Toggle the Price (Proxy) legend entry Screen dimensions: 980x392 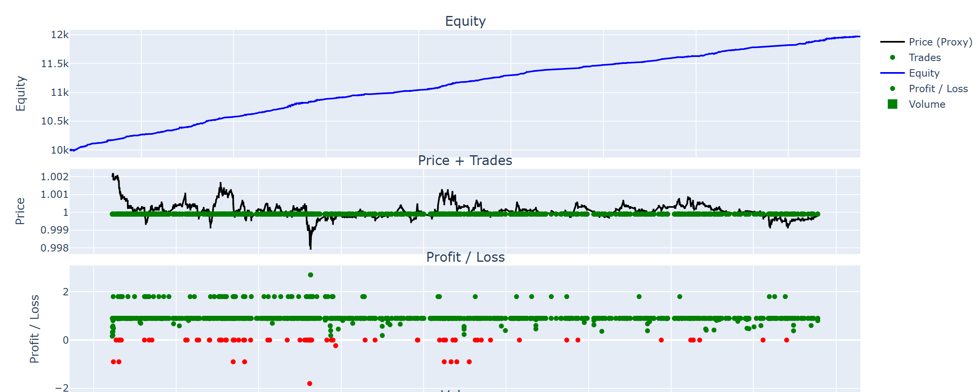tap(940, 42)
